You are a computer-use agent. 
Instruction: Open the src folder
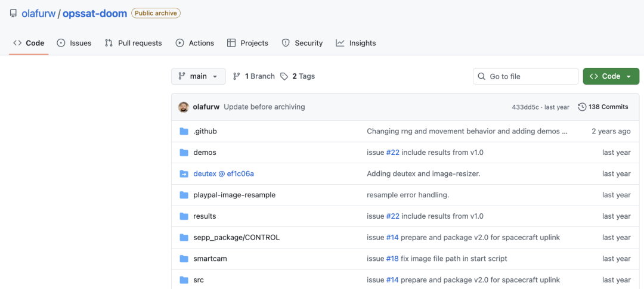(x=199, y=281)
